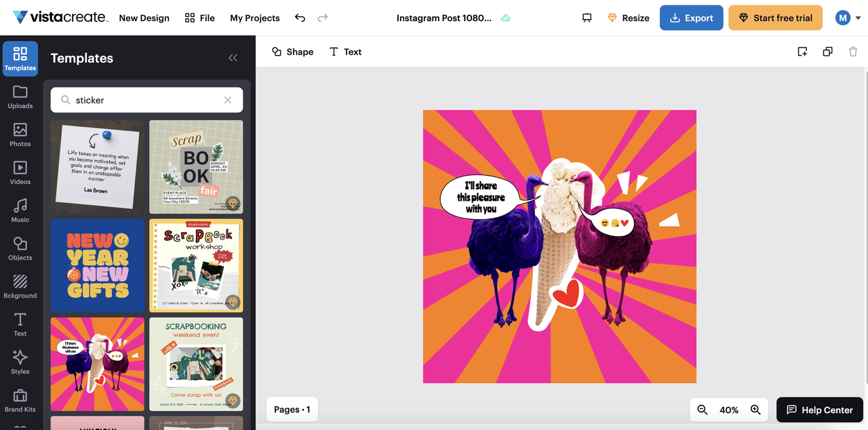868x430 pixels.
Task: Select the Scrapbook workshop template
Action: coord(196,266)
